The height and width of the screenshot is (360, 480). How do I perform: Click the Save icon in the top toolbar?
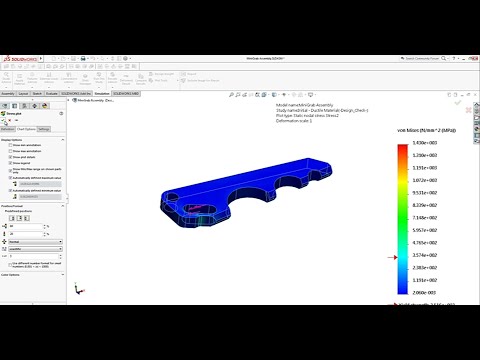tap(73, 59)
